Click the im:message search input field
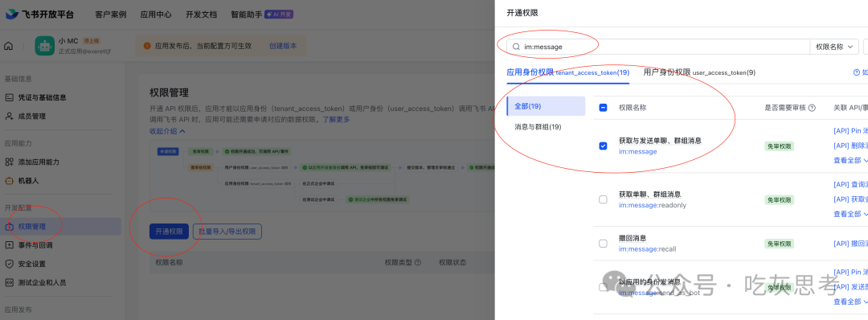The image size is (868, 320). 658,47
